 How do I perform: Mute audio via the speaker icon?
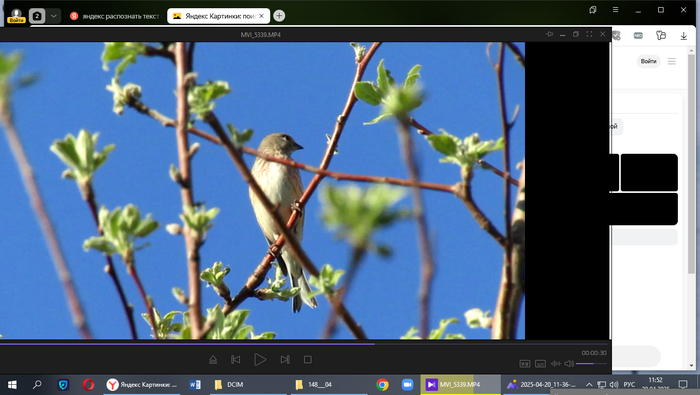(569, 364)
